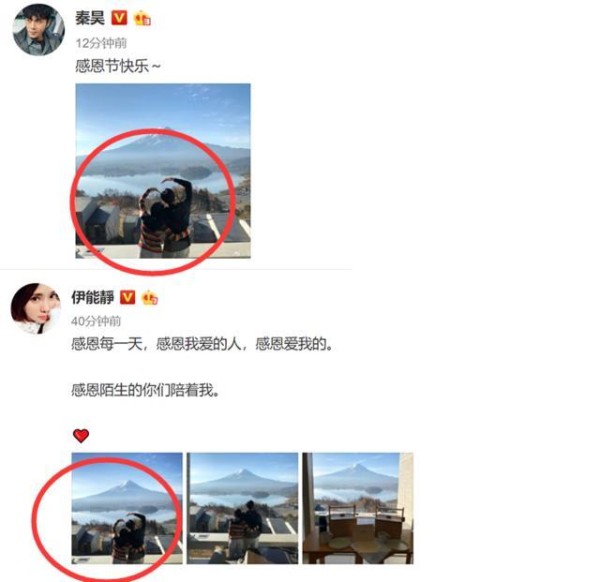
Task: Click the red heart emoji in 伊能静's post
Action: [81, 435]
